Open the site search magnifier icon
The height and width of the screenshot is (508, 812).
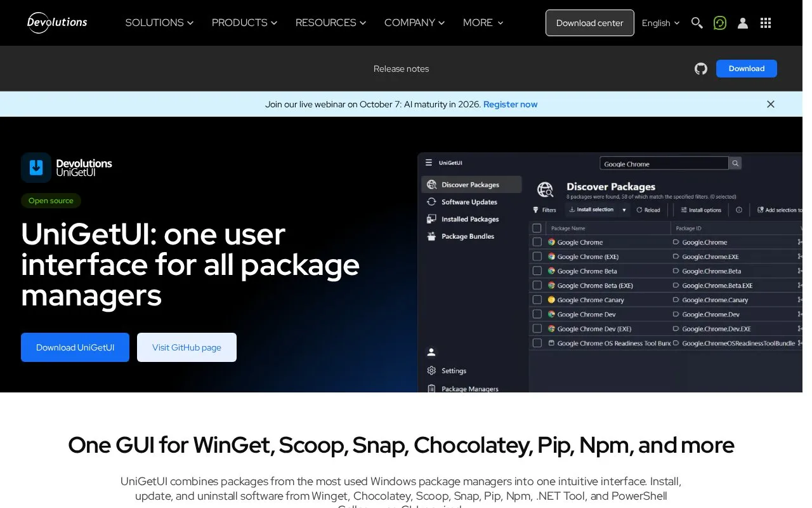(x=697, y=23)
